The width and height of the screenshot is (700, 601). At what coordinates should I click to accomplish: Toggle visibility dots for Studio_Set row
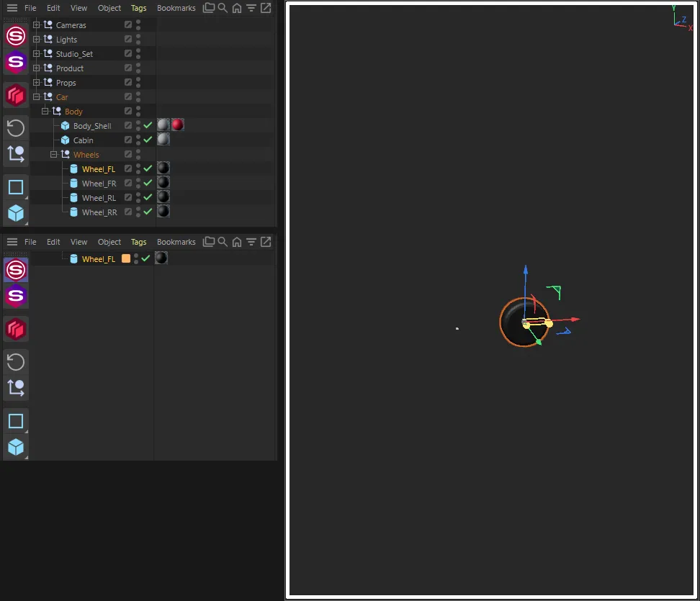[138, 53]
